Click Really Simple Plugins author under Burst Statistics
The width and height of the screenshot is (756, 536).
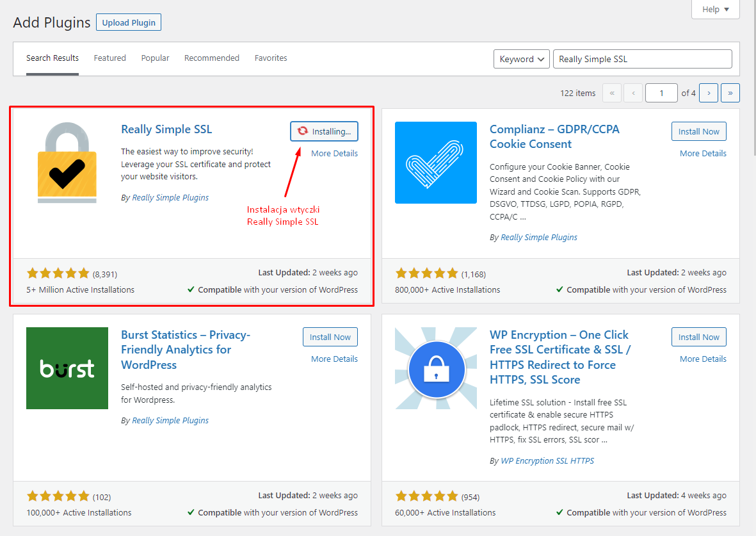point(170,420)
